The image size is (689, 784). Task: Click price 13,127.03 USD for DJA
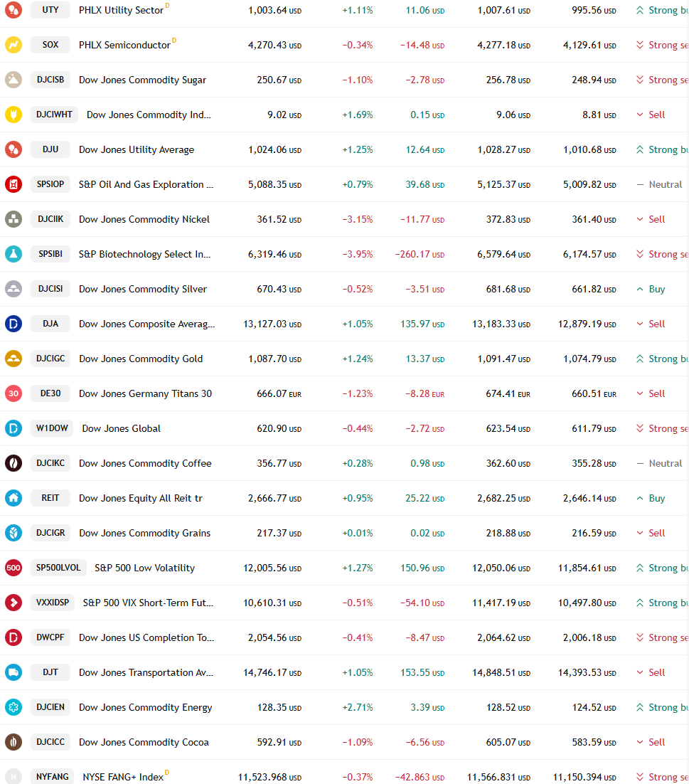click(x=272, y=324)
